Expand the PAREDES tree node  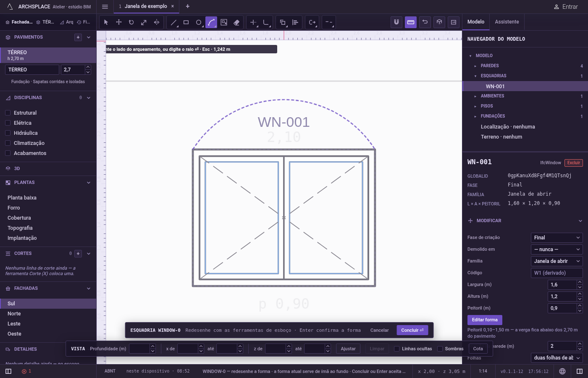(x=475, y=66)
